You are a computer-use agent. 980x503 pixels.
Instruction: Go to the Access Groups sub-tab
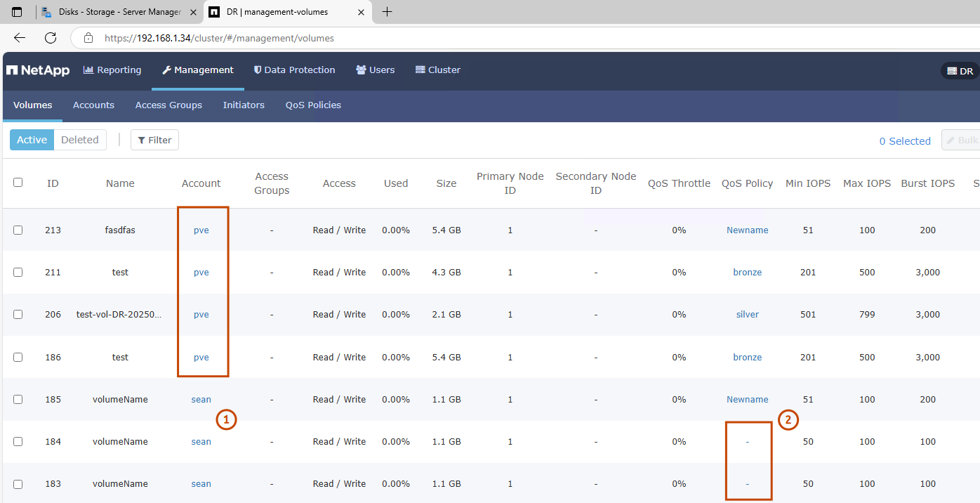coord(168,105)
